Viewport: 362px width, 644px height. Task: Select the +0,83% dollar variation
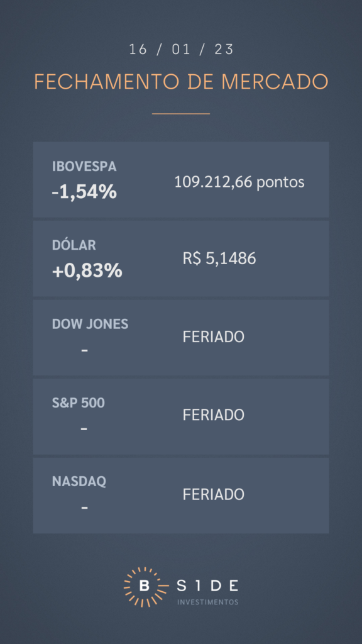pos(87,270)
